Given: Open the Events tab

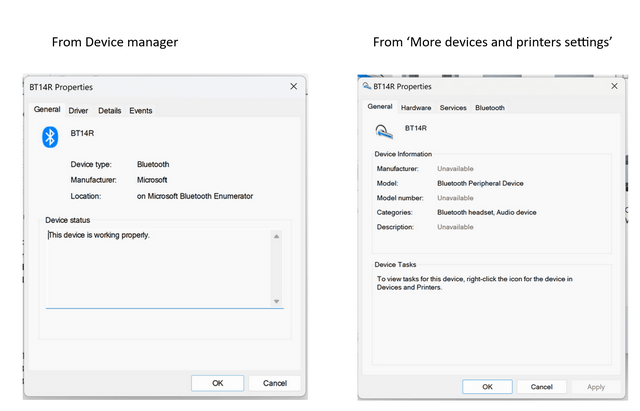Looking at the screenshot, I should coord(141,111).
